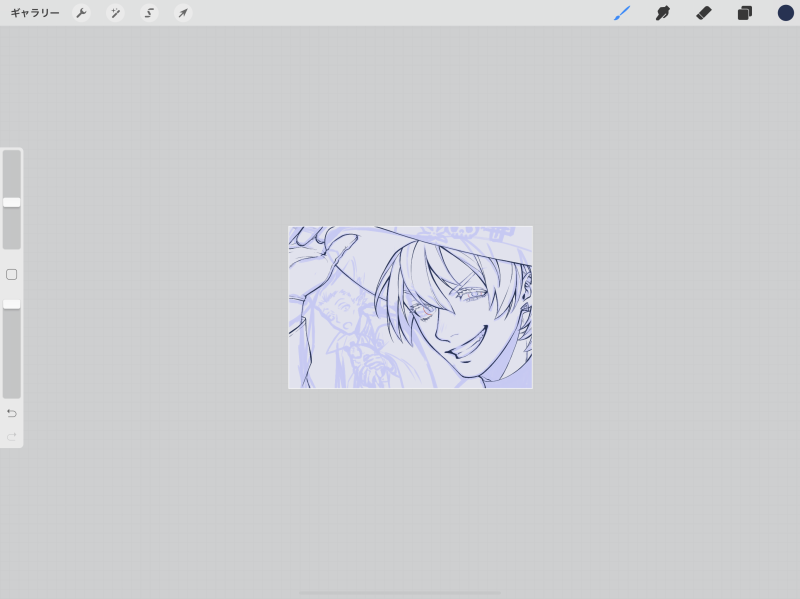This screenshot has width=800, height=599.
Task: Return to the ギャラリー gallery
Action: point(35,13)
